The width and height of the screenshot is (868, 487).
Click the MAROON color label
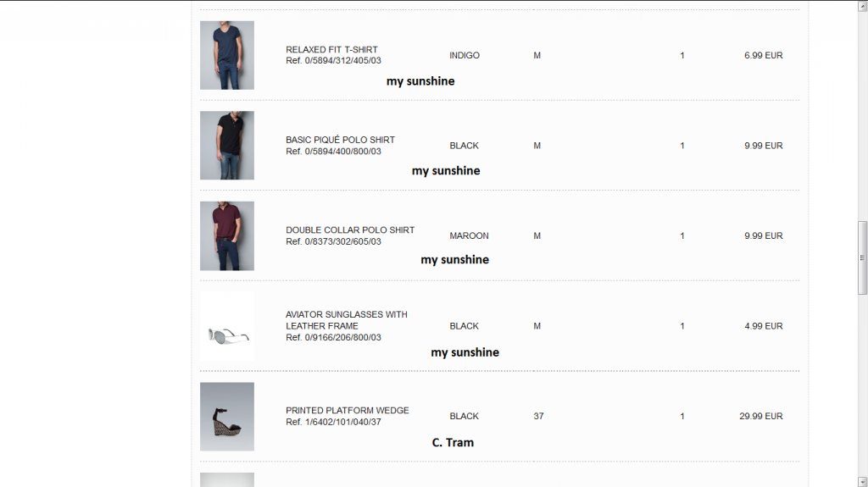[x=469, y=236]
